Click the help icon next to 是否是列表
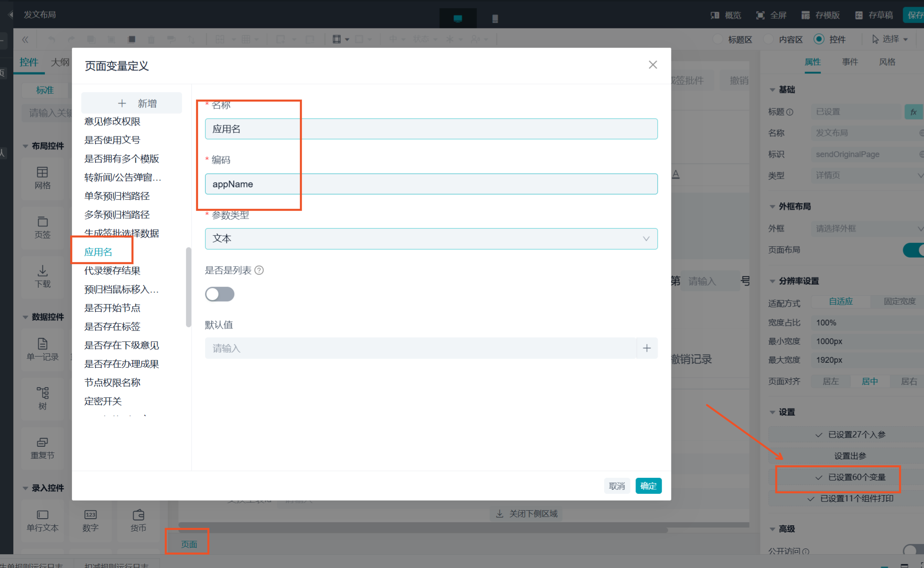Image resolution: width=924 pixels, height=568 pixels. tap(259, 270)
